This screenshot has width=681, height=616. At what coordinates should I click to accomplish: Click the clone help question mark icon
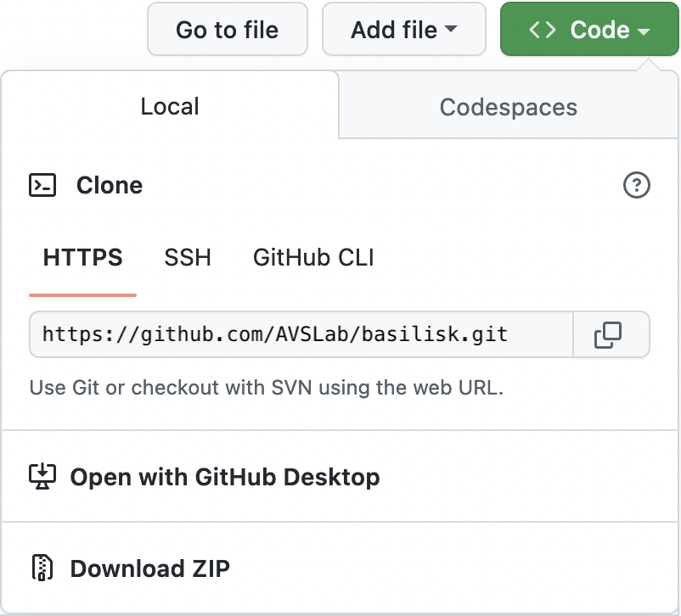(636, 185)
